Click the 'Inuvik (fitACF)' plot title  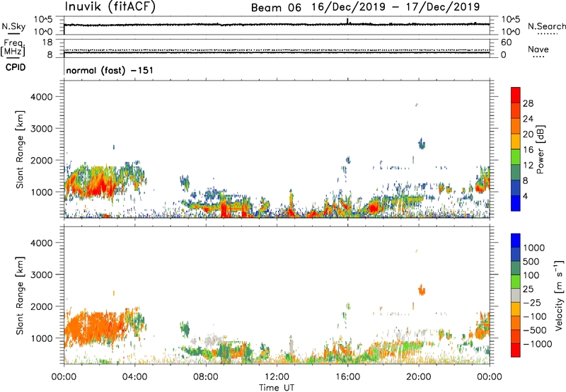110,7
